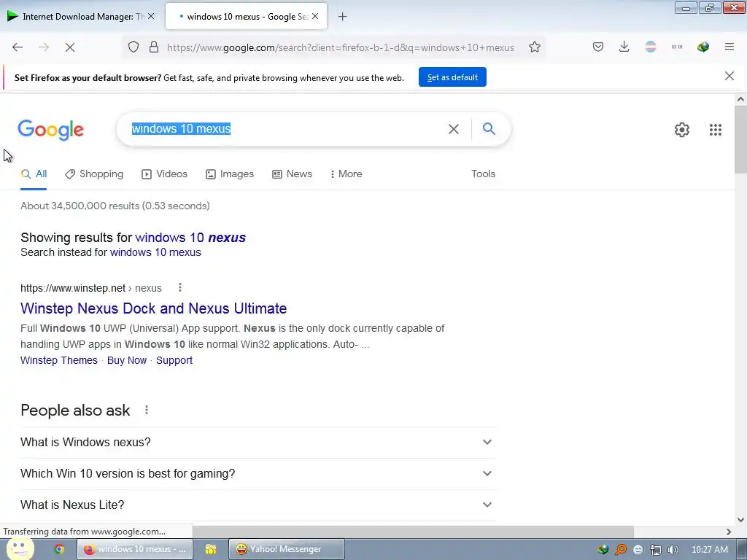Screen dimensions: 747x560
Task: Switch to Images results
Action: point(230,174)
